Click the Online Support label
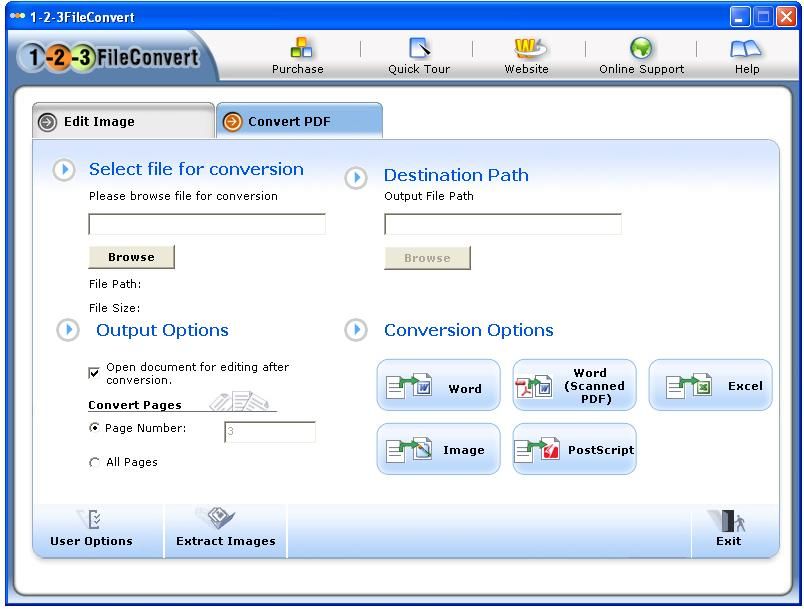Screen dimensions: 804x609 click(x=641, y=69)
